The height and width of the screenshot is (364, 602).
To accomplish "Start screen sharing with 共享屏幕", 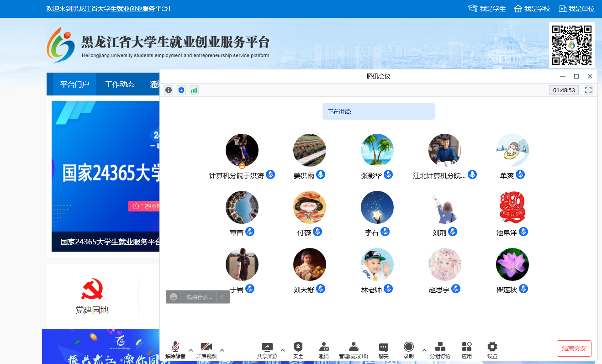I will point(267,350).
